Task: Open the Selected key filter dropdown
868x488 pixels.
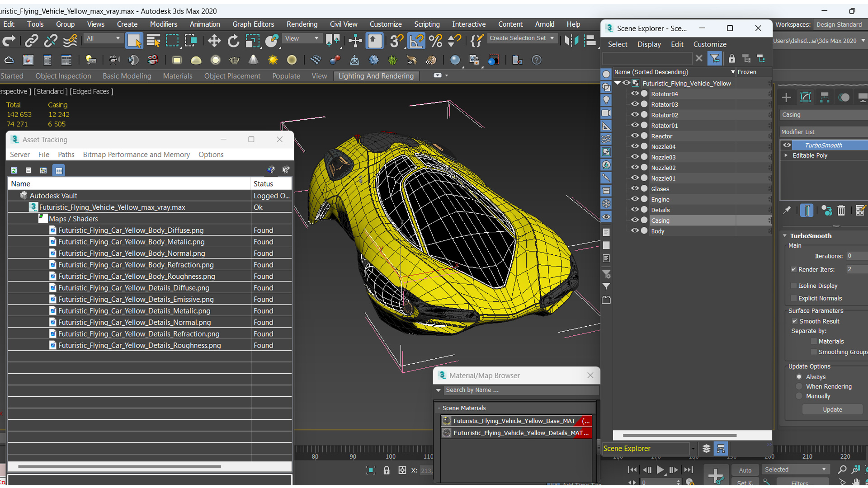Action: coord(795,469)
